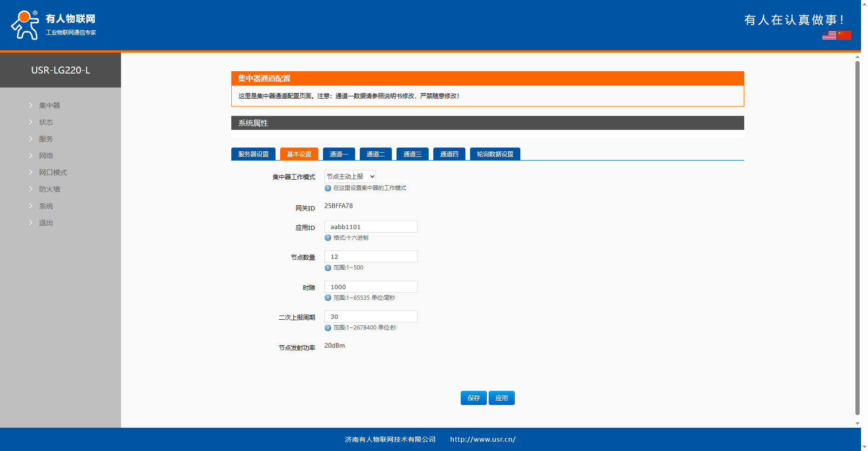Click help icon beside 格式:十六进制
The width and height of the screenshot is (868, 451).
tap(328, 238)
